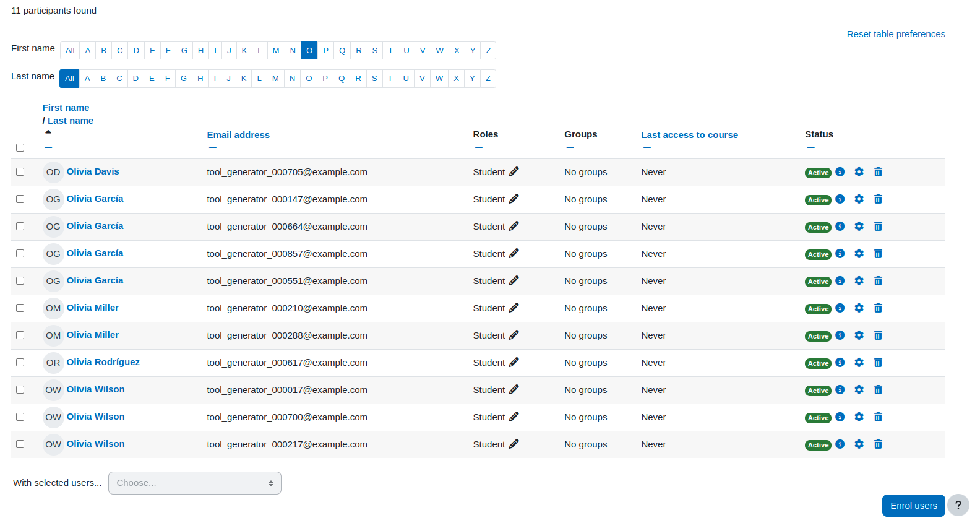Check the tool_generator_000017 row checkbox
This screenshot has height=523, width=980.
pos(20,389)
